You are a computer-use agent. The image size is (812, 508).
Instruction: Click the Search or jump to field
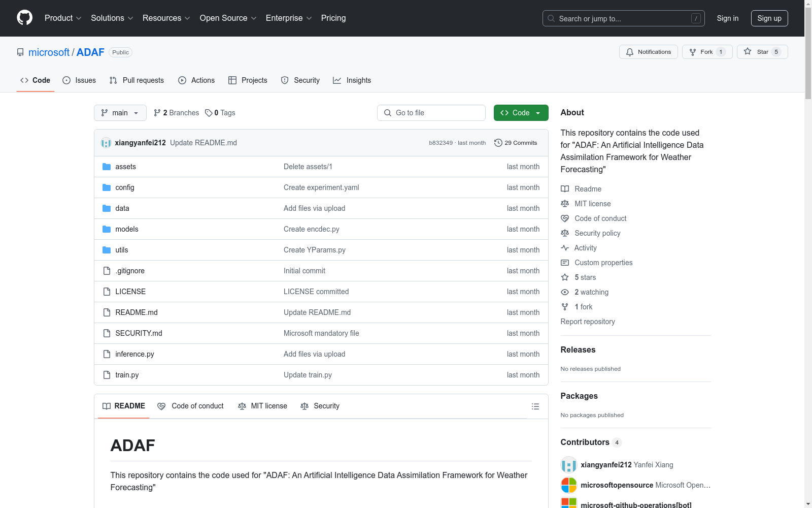pos(624,18)
